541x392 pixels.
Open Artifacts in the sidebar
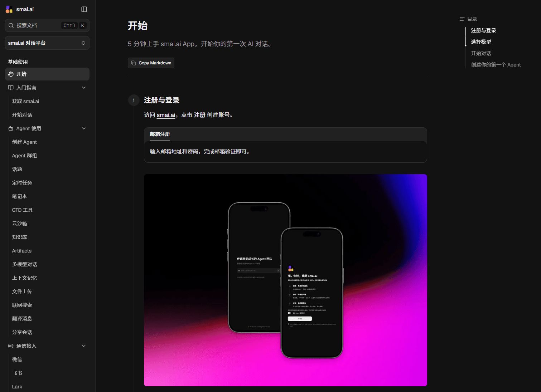(22, 251)
